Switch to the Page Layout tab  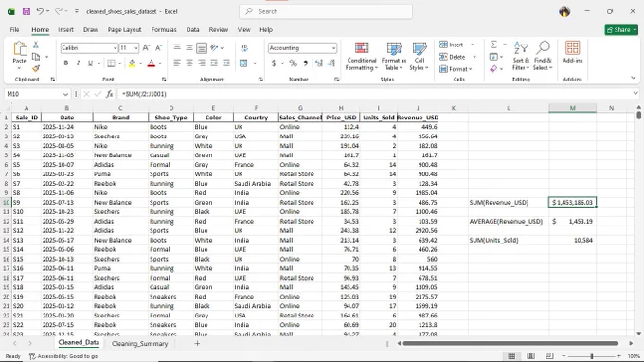point(124,30)
